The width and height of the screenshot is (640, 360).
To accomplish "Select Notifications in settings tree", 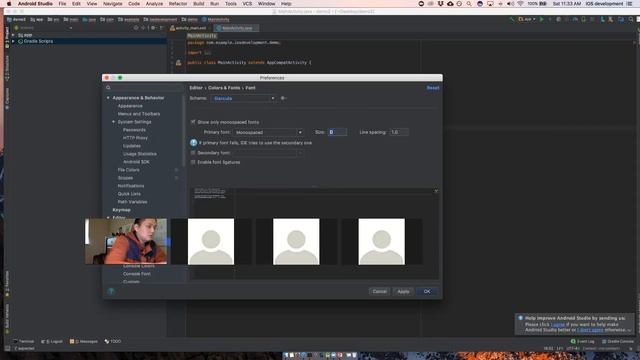I will coord(131,186).
